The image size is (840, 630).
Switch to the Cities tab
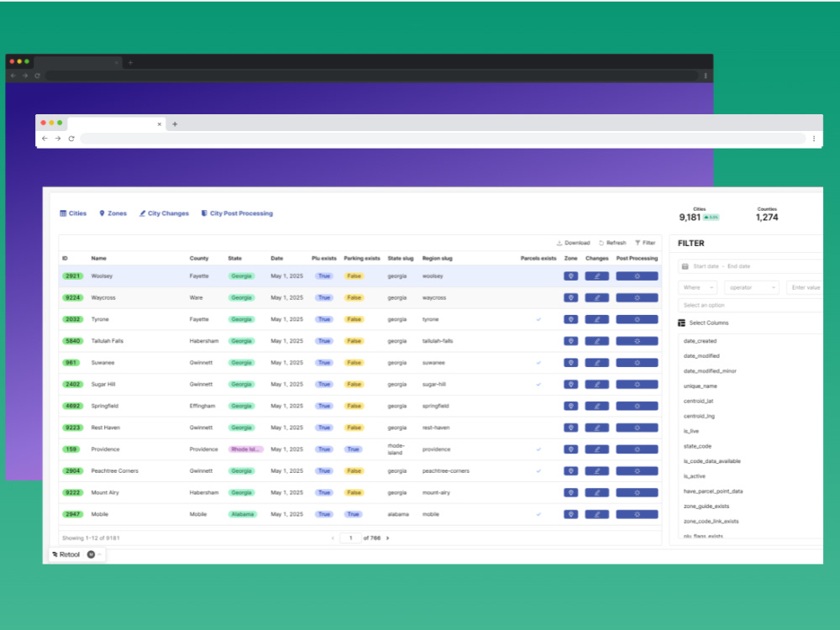tap(73, 213)
